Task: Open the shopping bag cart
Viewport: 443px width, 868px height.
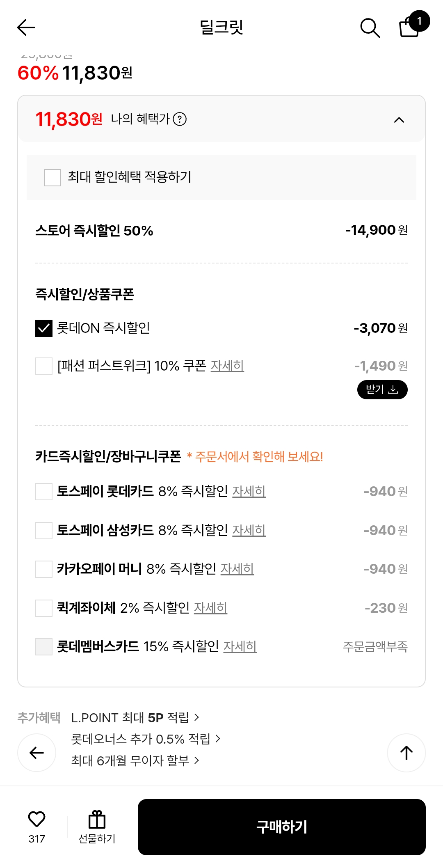Action: (410, 27)
